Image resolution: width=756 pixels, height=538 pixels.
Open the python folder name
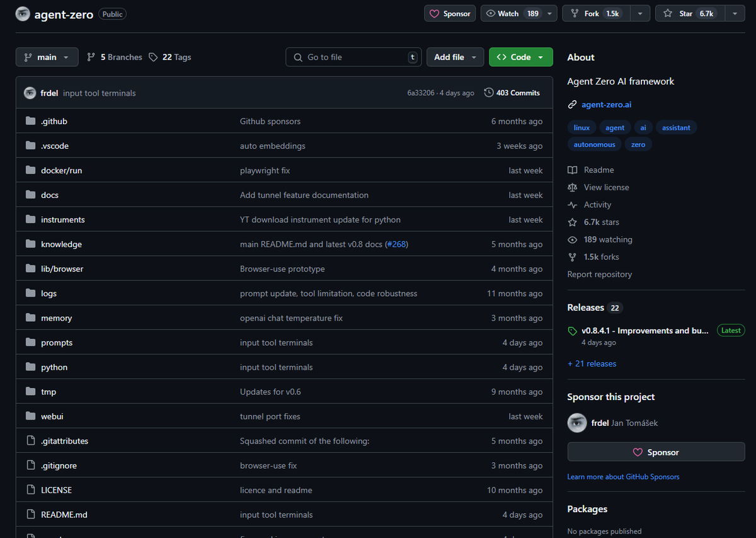(x=54, y=367)
